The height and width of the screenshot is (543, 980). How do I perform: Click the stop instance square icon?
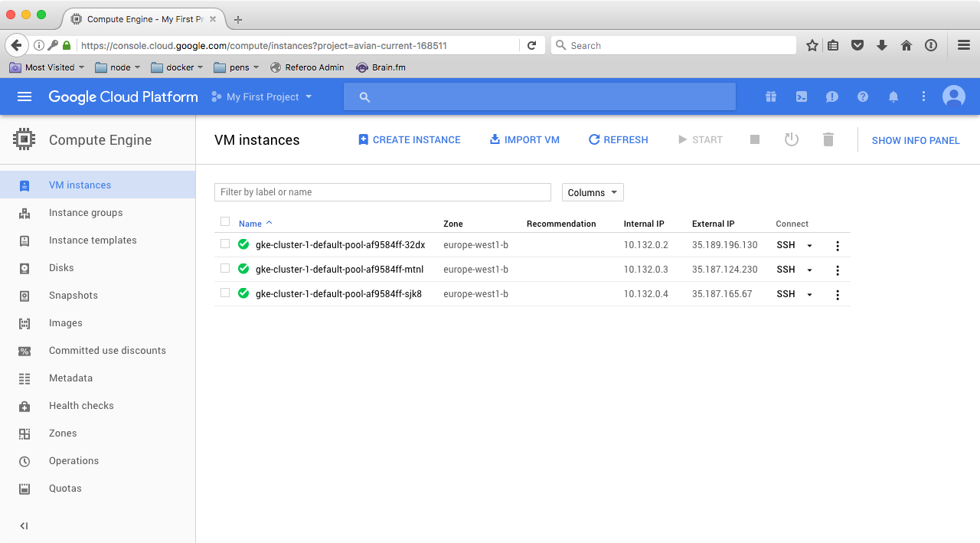pos(755,139)
